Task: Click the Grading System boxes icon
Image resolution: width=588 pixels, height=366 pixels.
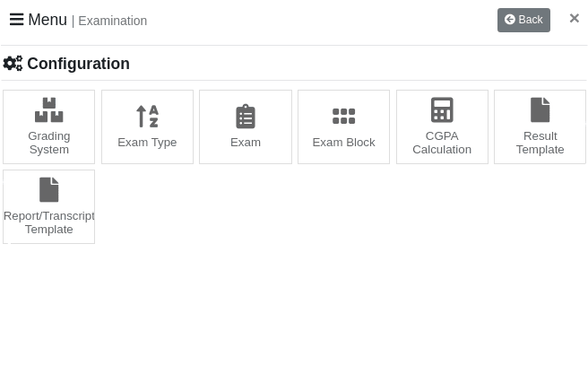Action: (48, 110)
